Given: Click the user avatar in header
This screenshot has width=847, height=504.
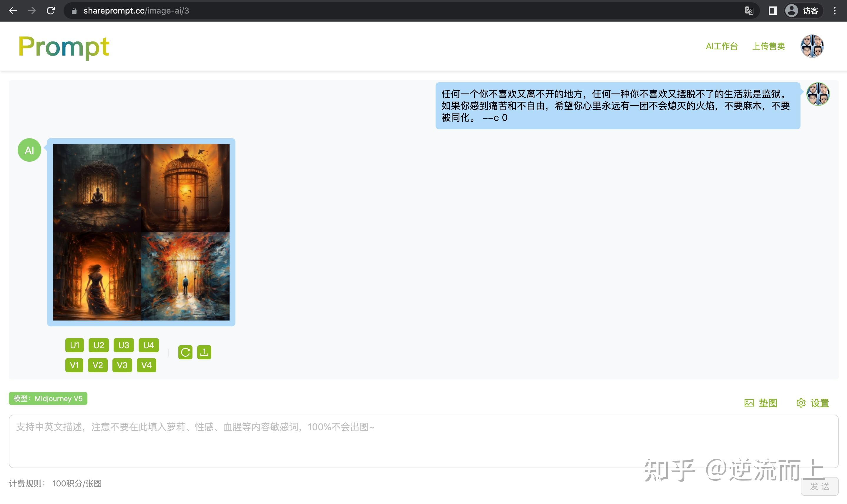Looking at the screenshot, I should pyautogui.click(x=812, y=46).
